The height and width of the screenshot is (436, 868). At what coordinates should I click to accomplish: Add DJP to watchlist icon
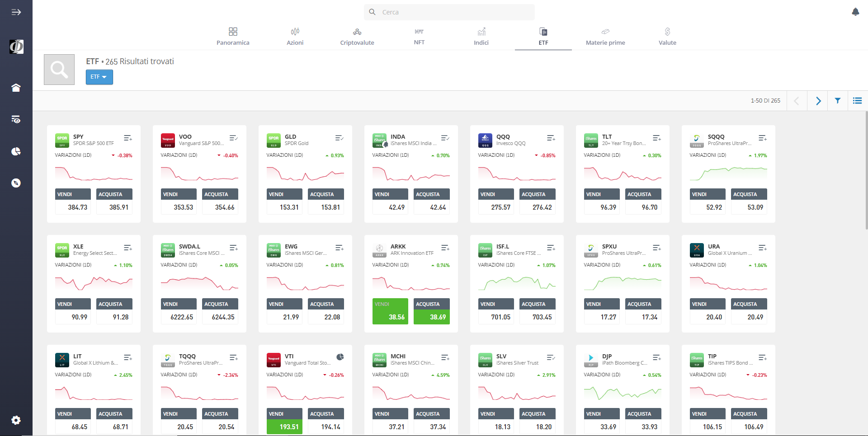click(657, 357)
